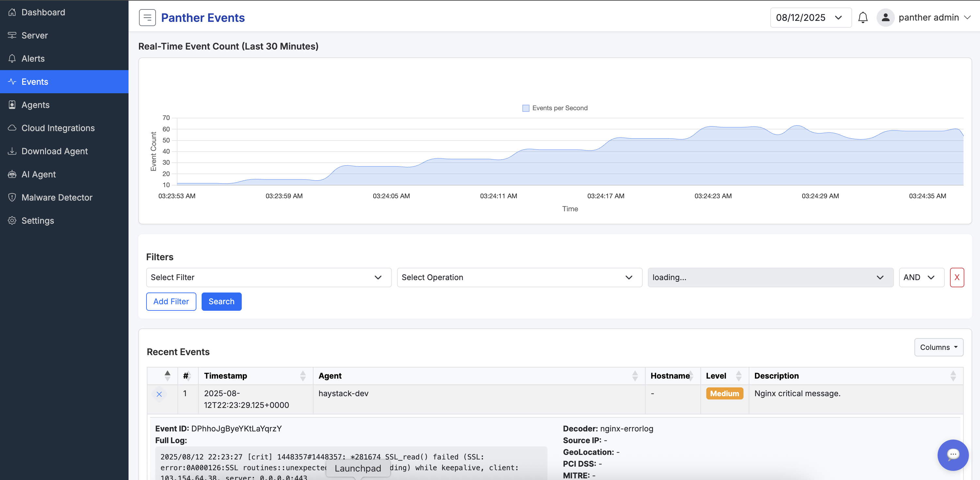Toggle Events per Second legend box

click(525, 108)
